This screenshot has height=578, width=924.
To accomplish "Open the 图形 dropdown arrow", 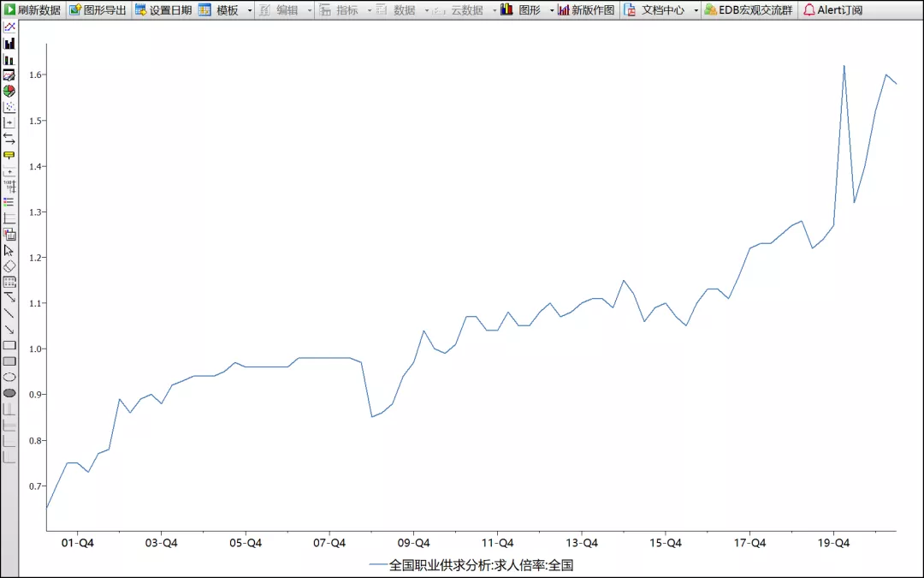I will [x=552, y=10].
